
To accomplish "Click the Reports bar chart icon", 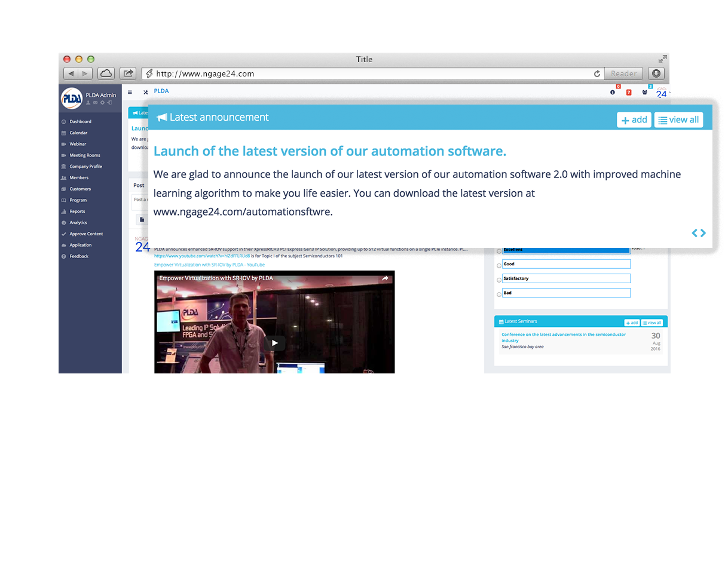I will coord(63,212).
